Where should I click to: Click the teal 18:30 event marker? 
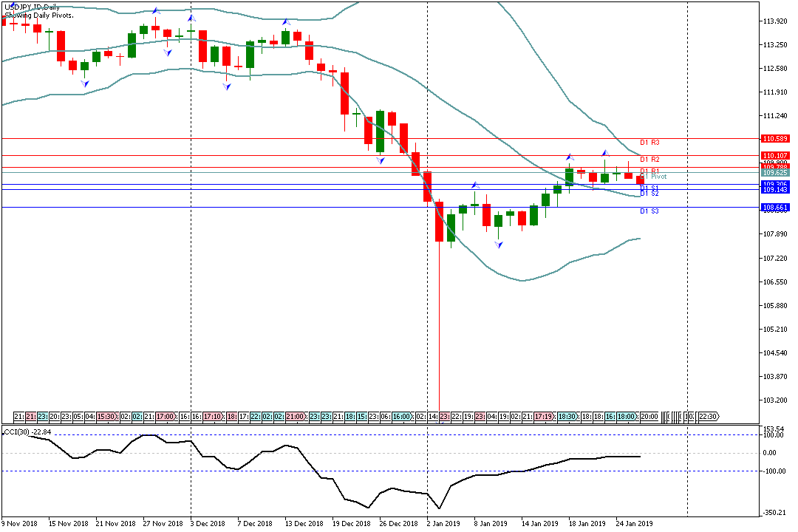(567, 417)
